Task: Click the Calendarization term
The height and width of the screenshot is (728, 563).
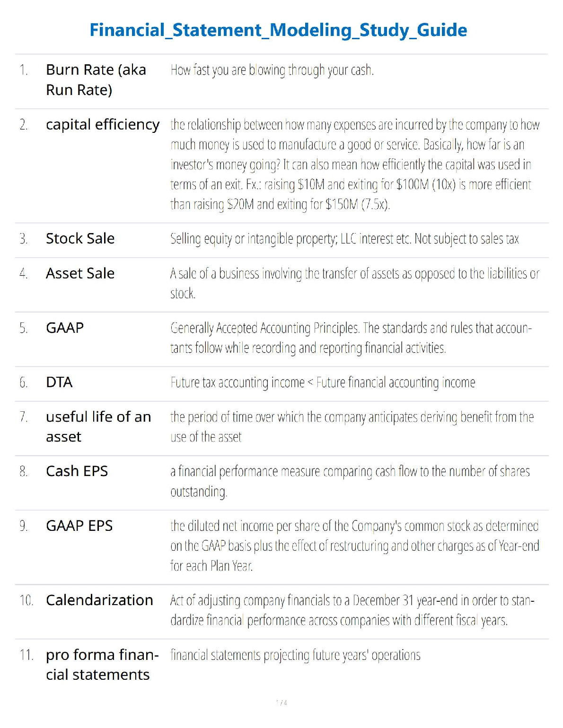Action: tap(99, 600)
